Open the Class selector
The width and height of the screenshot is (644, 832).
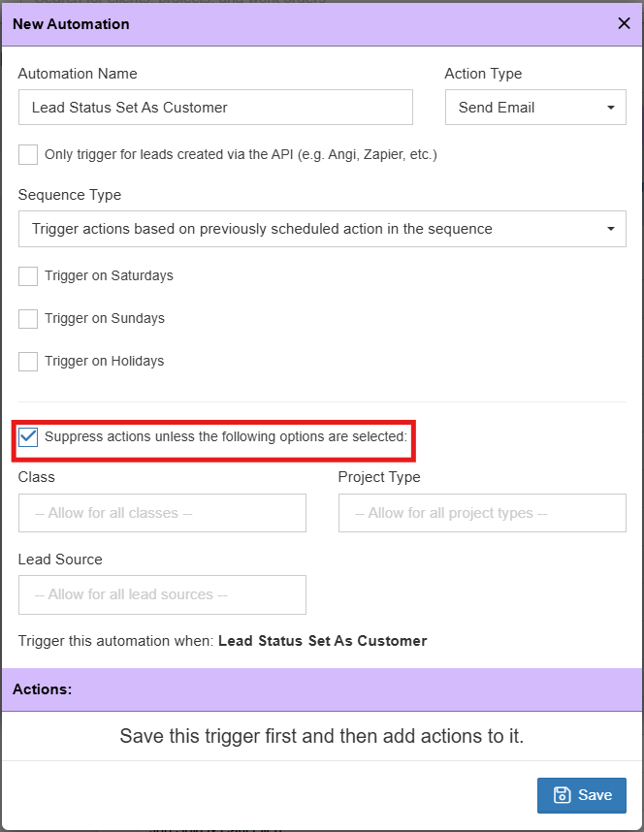[x=162, y=513]
